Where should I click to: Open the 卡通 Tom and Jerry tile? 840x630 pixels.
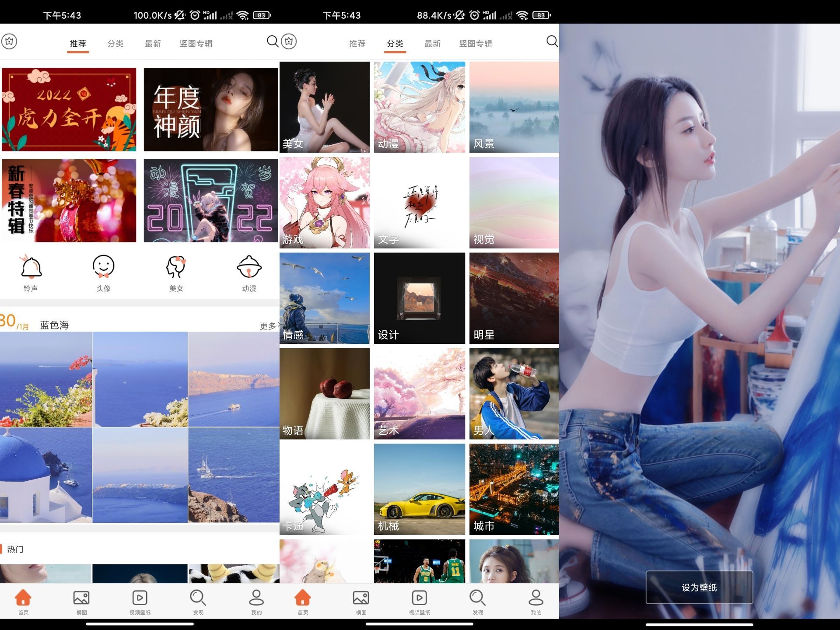point(325,489)
